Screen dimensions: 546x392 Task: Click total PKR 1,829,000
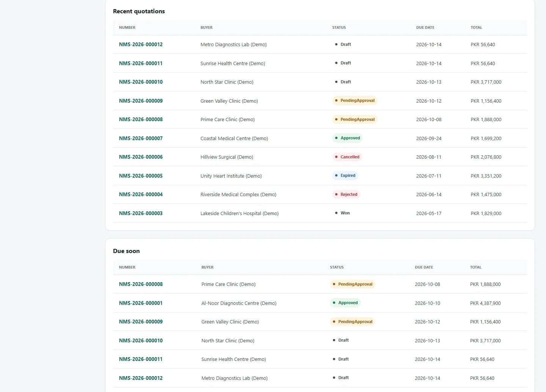(x=486, y=213)
